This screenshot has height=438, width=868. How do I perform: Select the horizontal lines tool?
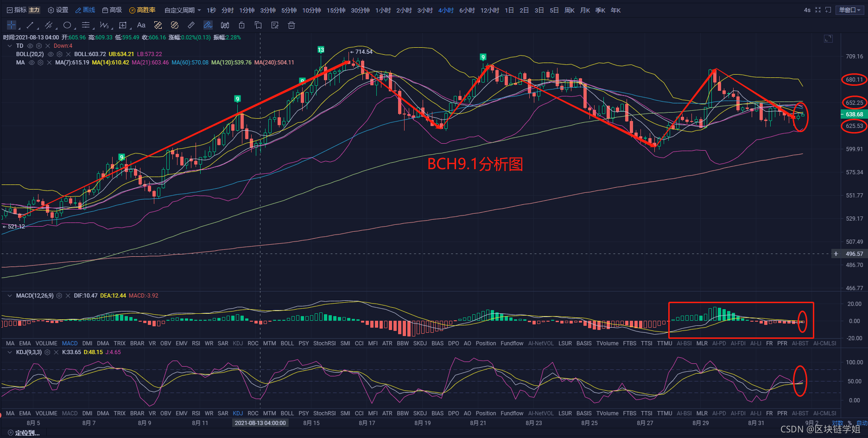tap(86, 25)
